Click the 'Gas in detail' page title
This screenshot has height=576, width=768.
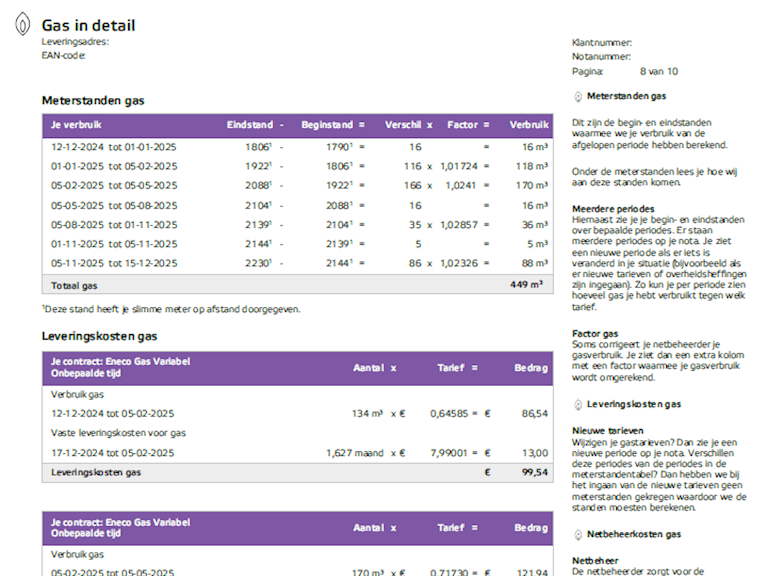tap(88, 26)
